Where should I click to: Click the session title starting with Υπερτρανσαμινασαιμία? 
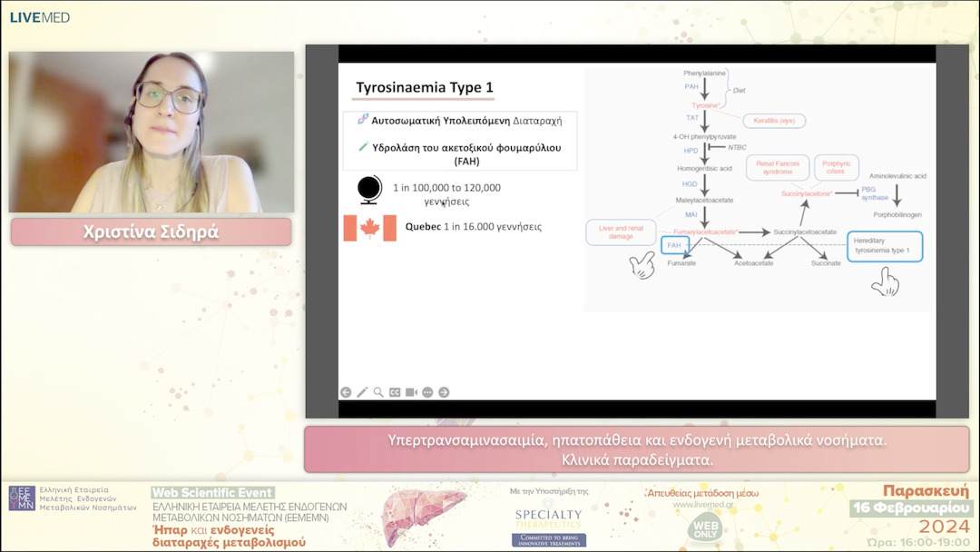click(637, 450)
